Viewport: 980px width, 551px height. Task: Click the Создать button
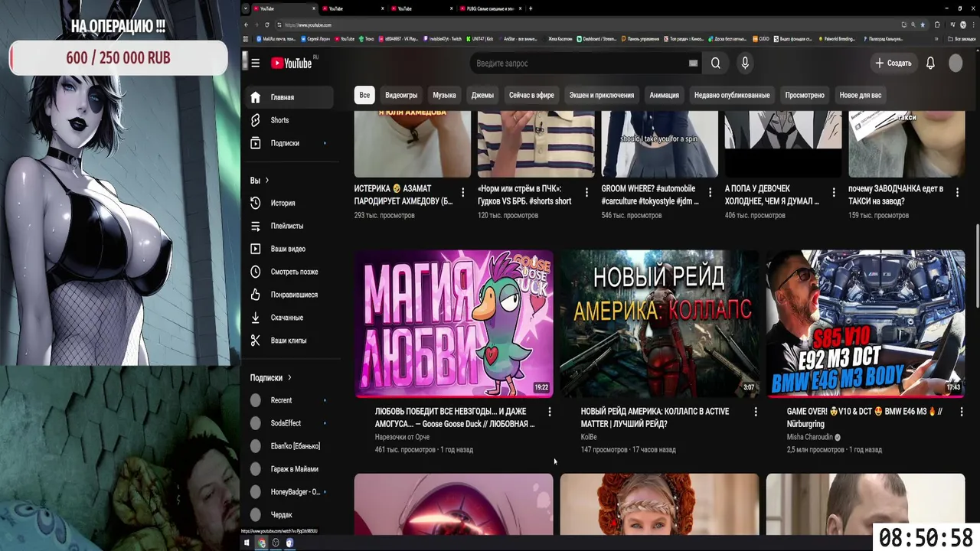coord(893,64)
